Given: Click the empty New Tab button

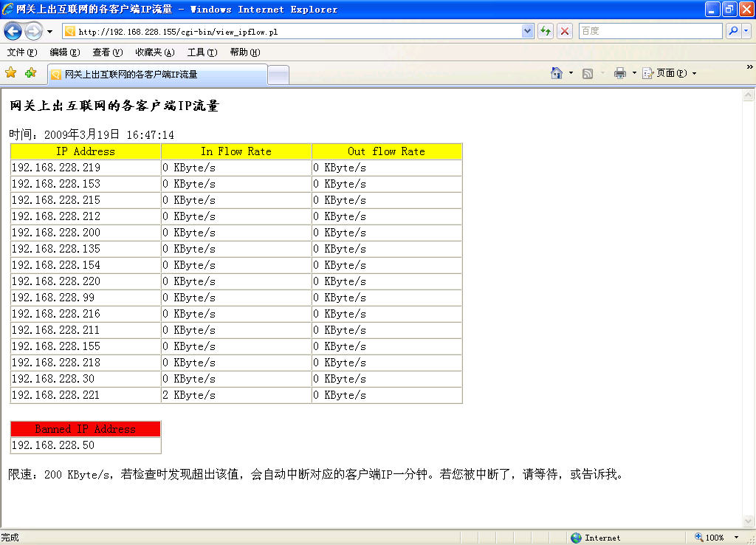Looking at the screenshot, I should (278, 75).
